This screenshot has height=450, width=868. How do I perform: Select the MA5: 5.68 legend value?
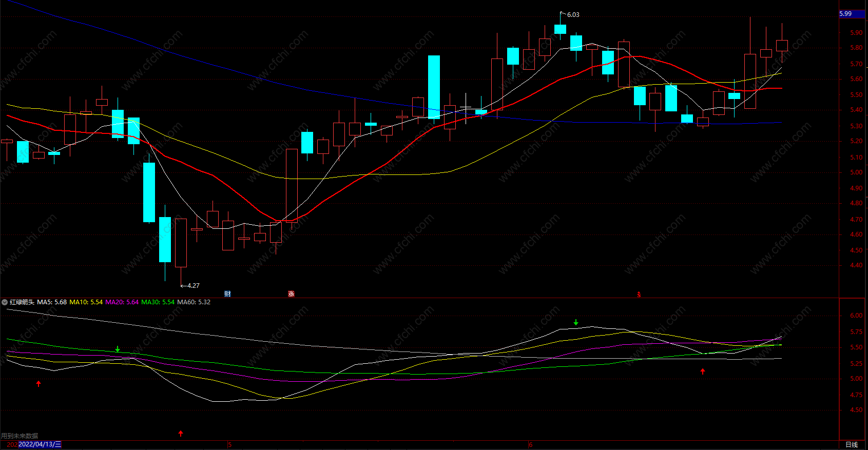coord(52,302)
